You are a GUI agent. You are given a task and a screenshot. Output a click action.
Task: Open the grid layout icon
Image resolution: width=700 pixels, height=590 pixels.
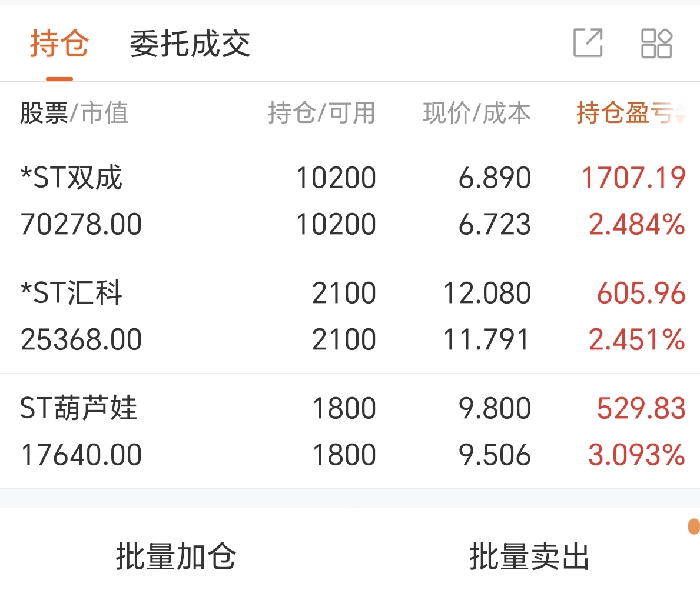click(x=656, y=44)
